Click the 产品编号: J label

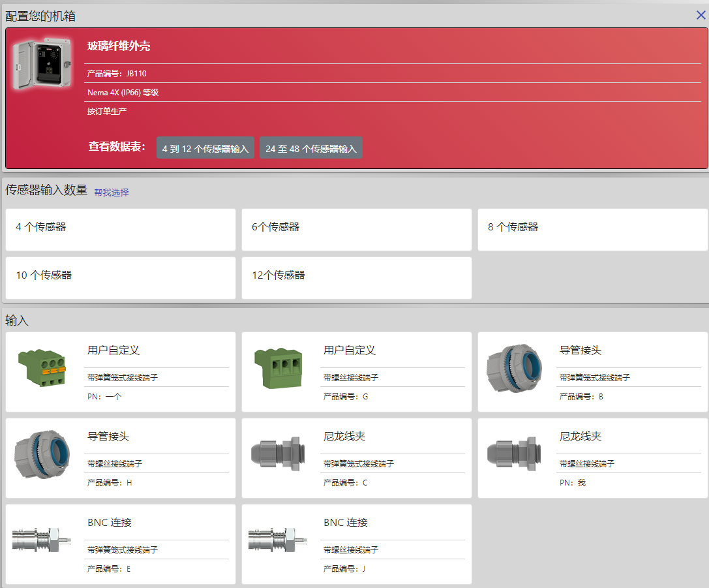[x=344, y=569]
